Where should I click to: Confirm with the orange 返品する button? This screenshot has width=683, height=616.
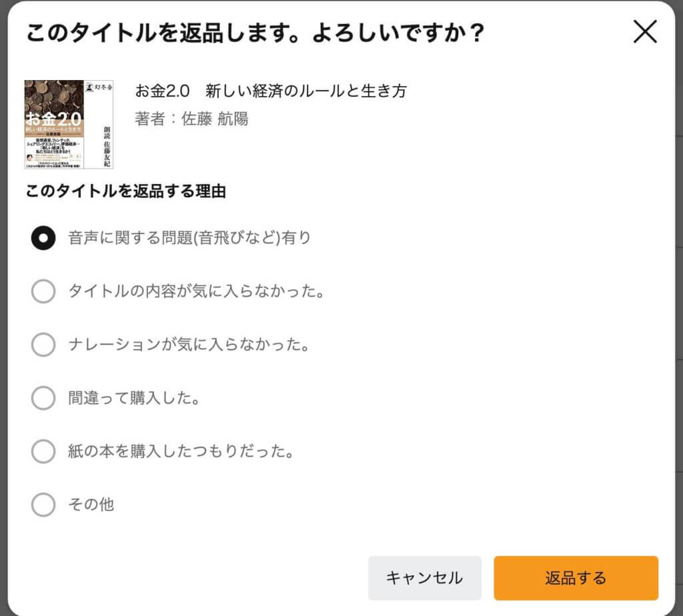576,578
